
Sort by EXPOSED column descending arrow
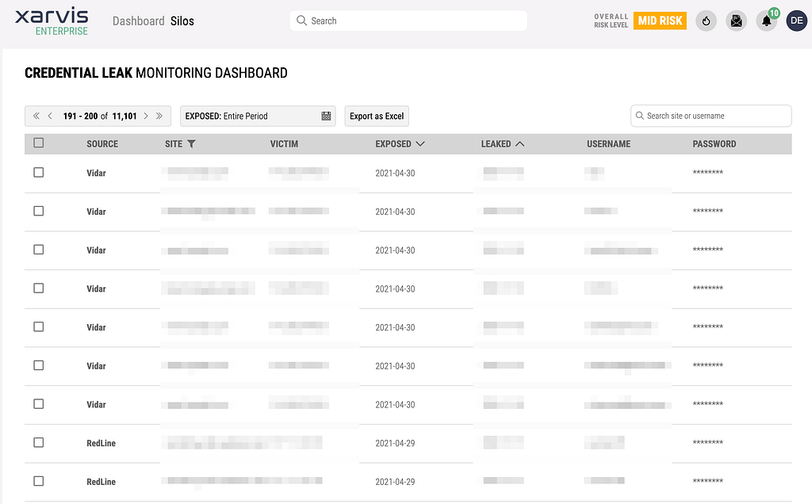click(420, 144)
